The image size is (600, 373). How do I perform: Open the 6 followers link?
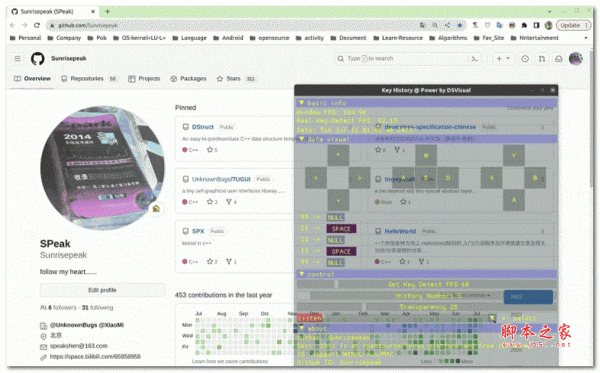[62, 307]
